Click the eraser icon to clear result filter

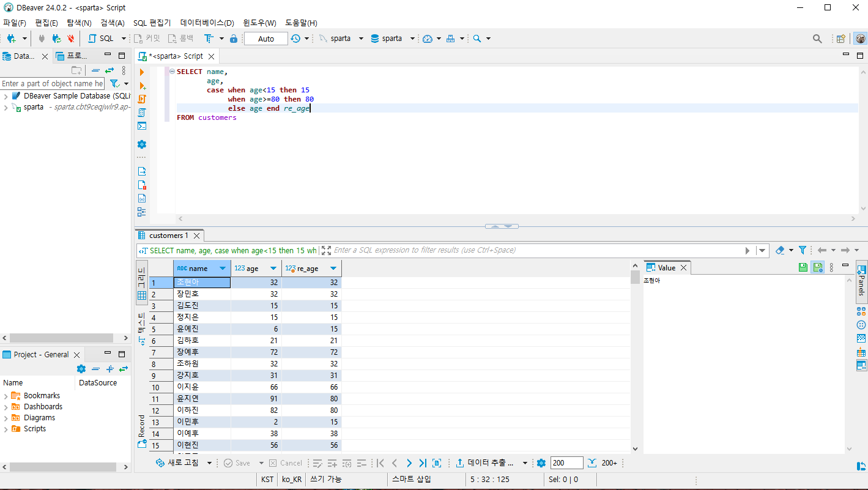[779, 250]
